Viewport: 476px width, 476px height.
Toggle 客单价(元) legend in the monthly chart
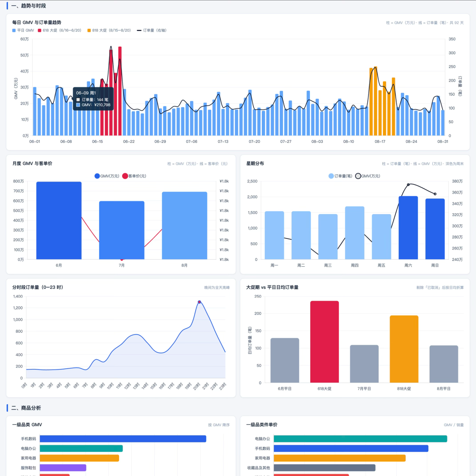134,176
